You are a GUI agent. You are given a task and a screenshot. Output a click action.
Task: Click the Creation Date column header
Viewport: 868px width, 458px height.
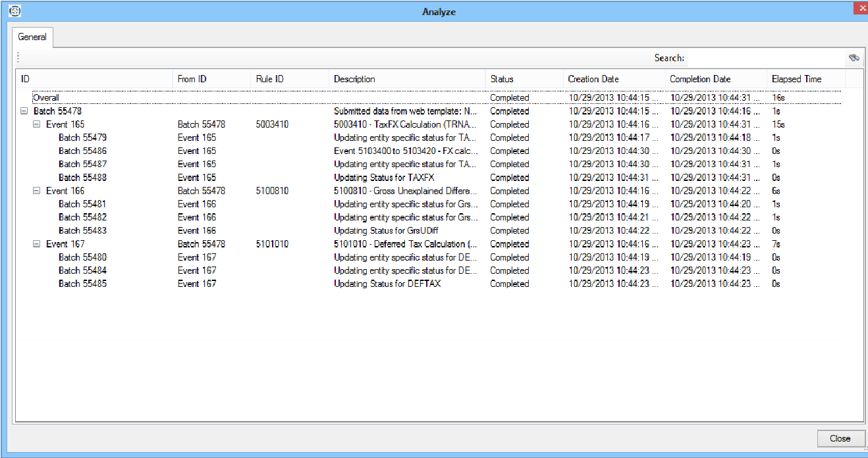(x=593, y=79)
